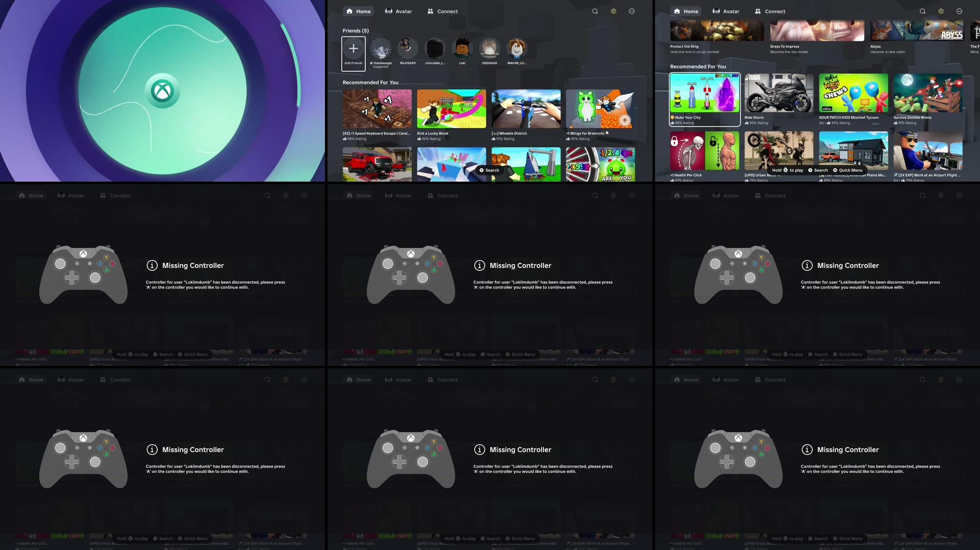Open the Kick a Lucky Block game thumbnail
This screenshot has width=980, height=550.
(451, 109)
